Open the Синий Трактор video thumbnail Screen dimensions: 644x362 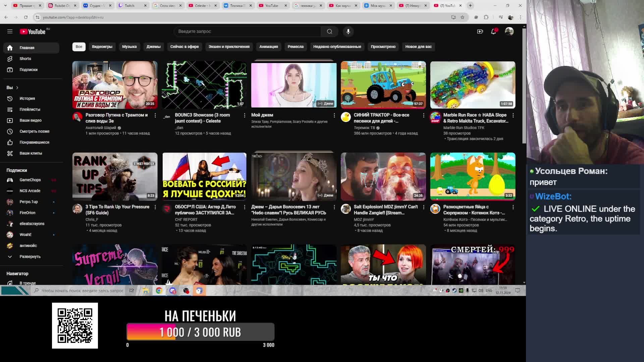pos(383,85)
